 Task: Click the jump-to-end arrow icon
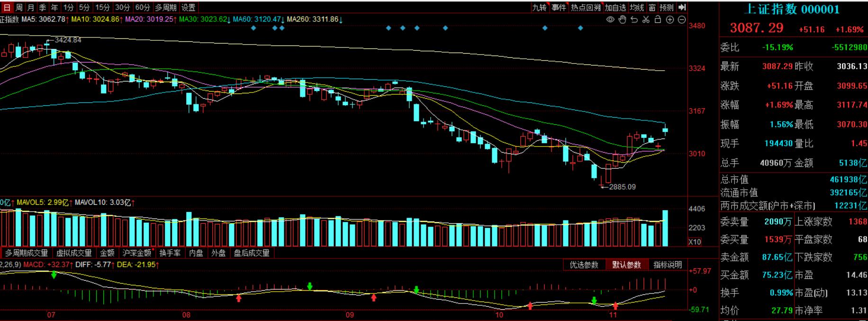(x=682, y=7)
